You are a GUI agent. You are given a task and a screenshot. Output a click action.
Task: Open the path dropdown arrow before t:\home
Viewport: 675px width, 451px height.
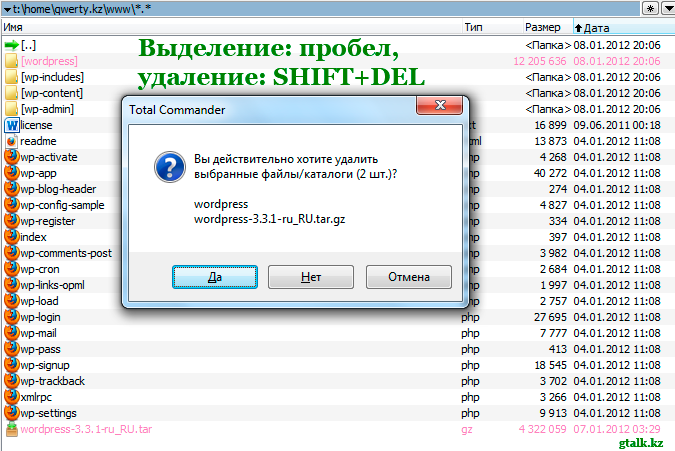(7, 9)
